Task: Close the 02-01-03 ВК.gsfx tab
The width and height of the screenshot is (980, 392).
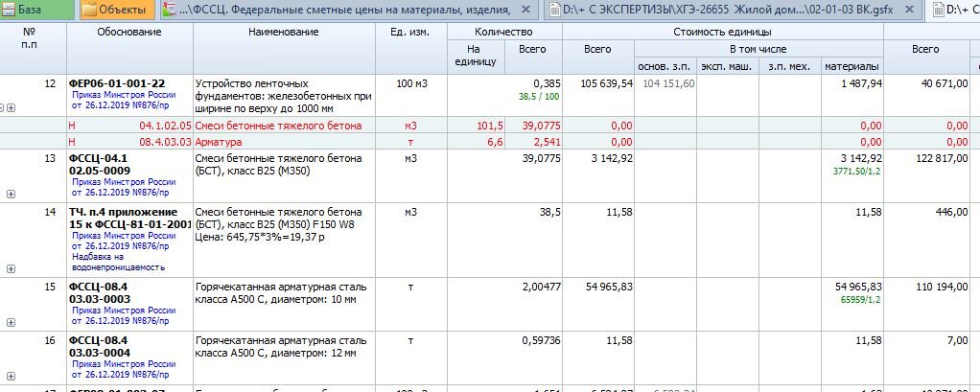Action: [x=909, y=10]
